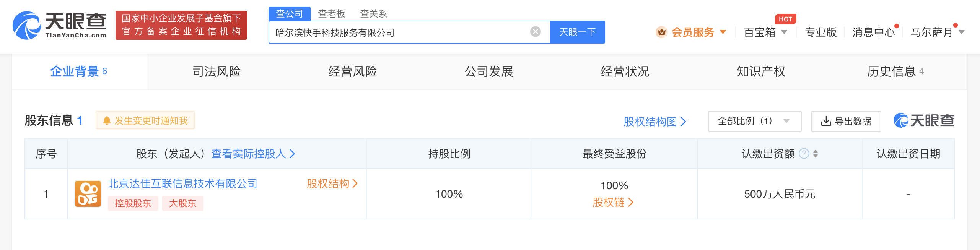
Task: Click the bell notification 发生变更时通知我
Action: 145,120
